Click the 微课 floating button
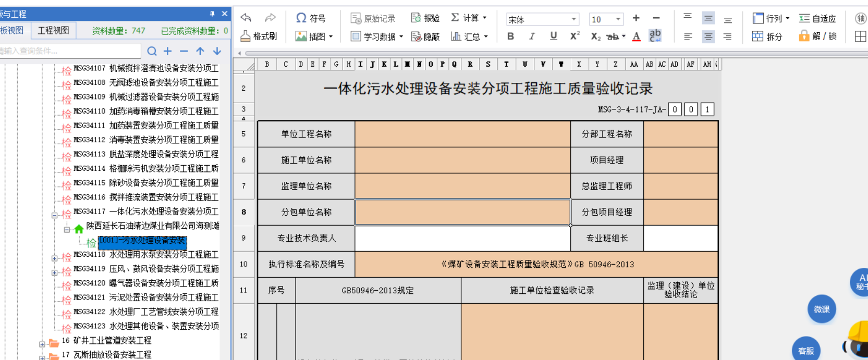The height and width of the screenshot is (360, 868). click(x=822, y=309)
